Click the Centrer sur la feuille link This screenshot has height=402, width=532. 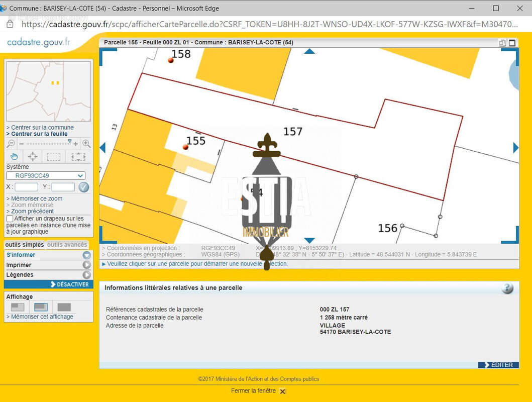39,134
